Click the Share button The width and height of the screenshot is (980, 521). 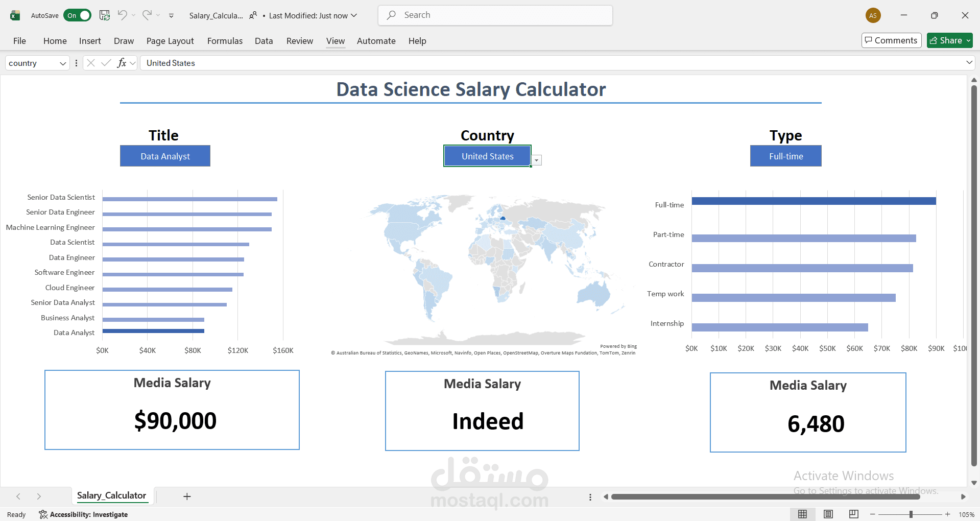pos(950,40)
